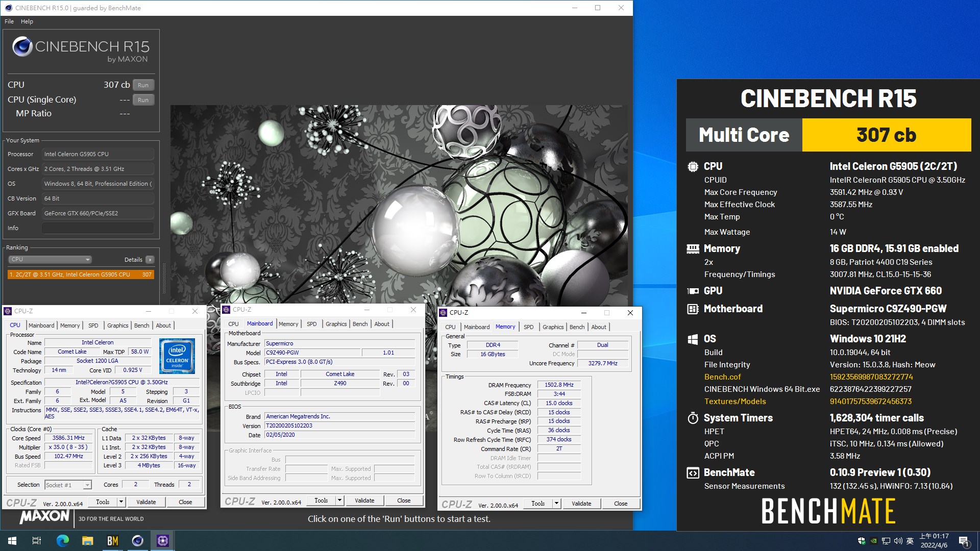
Task: Open the File menu in Cinebench
Action: [9, 21]
